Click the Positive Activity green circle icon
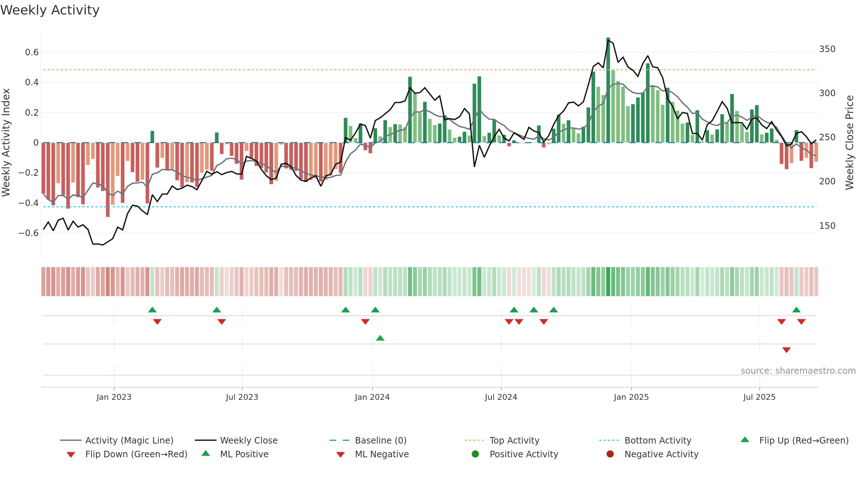 (475, 454)
